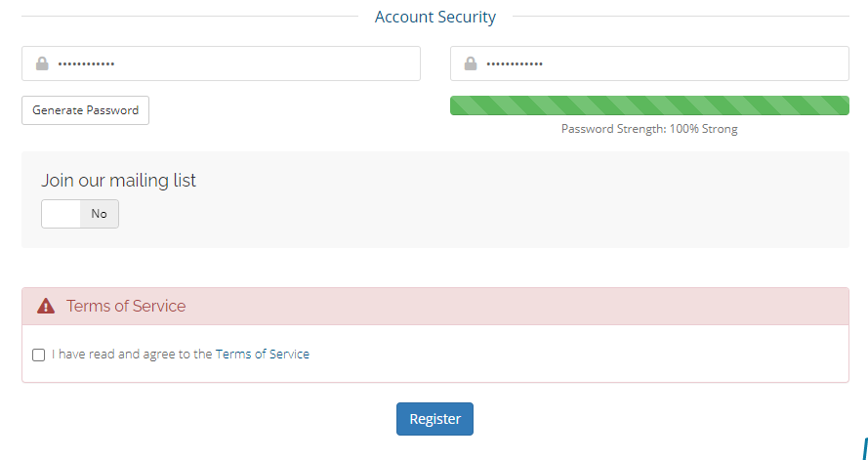The width and height of the screenshot is (868, 460).
Task: Open the Terms of Service link
Action: (x=263, y=355)
